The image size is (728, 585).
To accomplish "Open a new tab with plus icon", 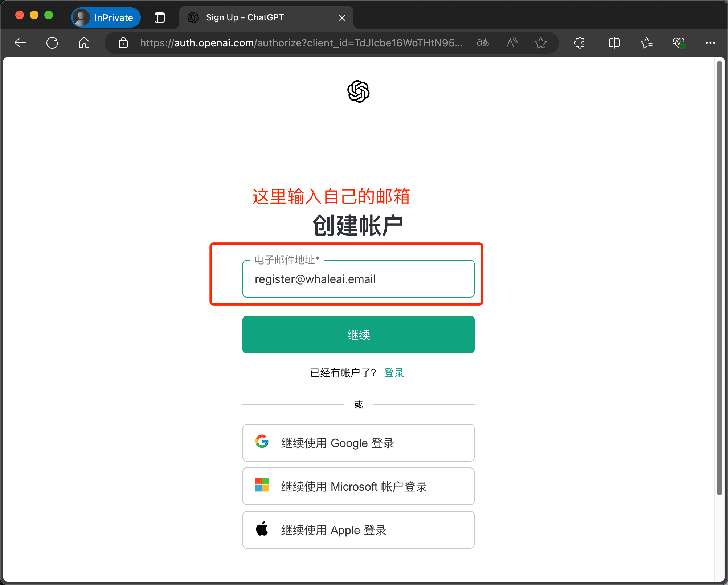I will click(369, 17).
